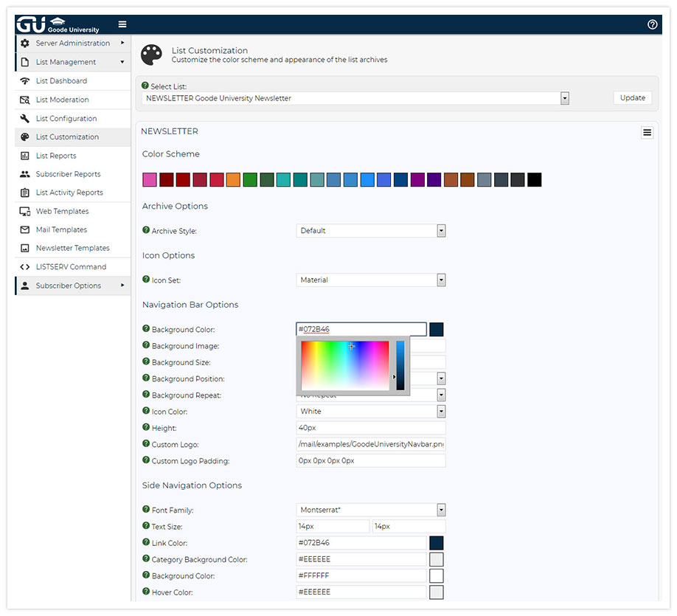Click the List Reports chart icon

(x=25, y=156)
